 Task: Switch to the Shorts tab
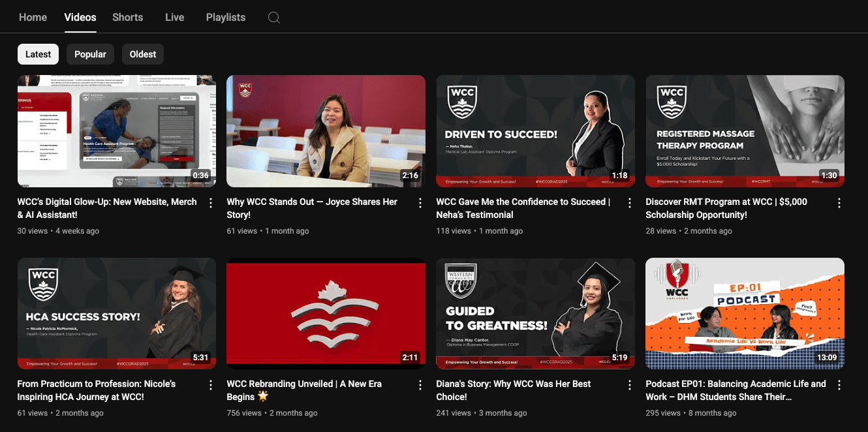coord(127,18)
